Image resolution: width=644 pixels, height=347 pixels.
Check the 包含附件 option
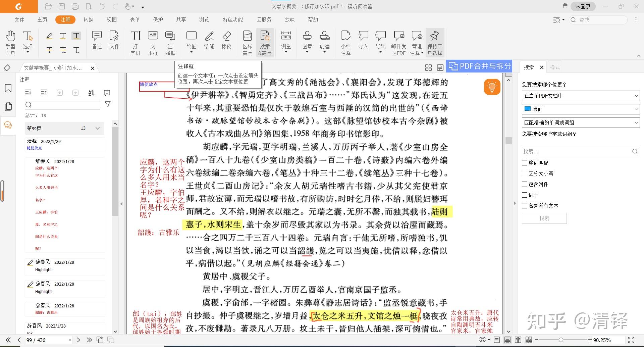(525, 184)
